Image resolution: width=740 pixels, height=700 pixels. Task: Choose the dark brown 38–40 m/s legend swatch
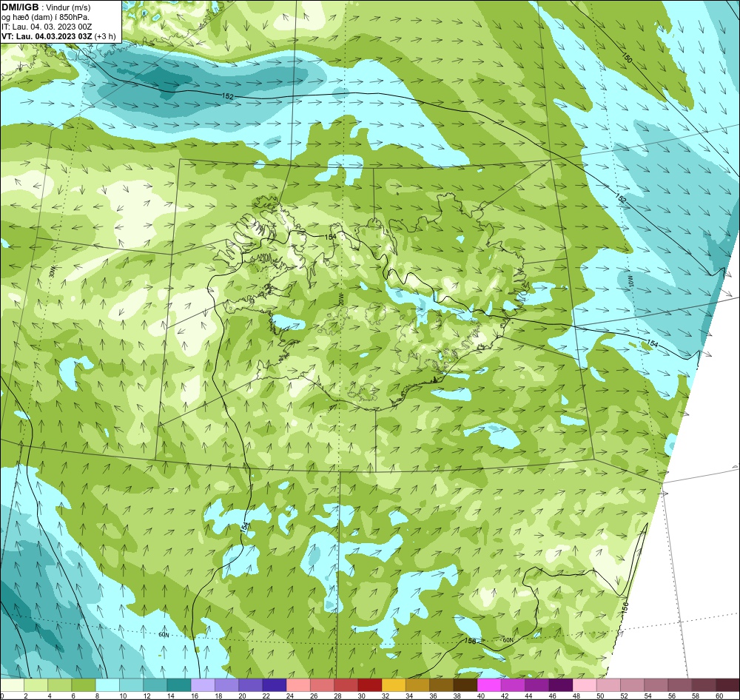pos(465,685)
